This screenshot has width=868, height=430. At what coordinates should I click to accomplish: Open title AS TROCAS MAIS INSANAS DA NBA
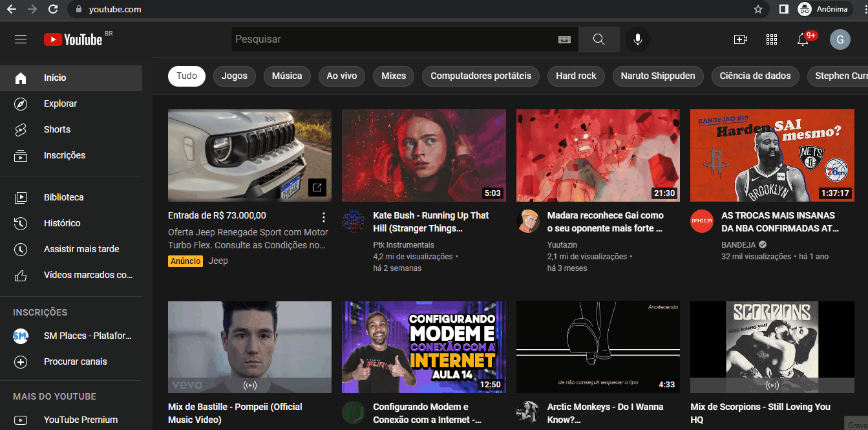click(x=780, y=222)
